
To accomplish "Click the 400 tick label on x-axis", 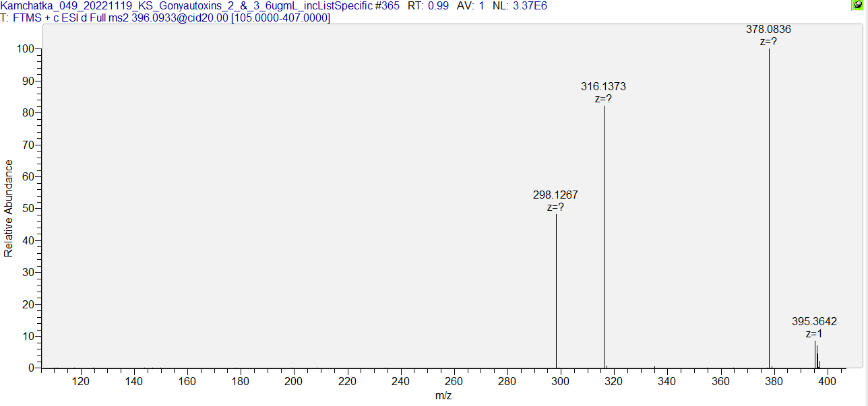I will tap(826, 382).
